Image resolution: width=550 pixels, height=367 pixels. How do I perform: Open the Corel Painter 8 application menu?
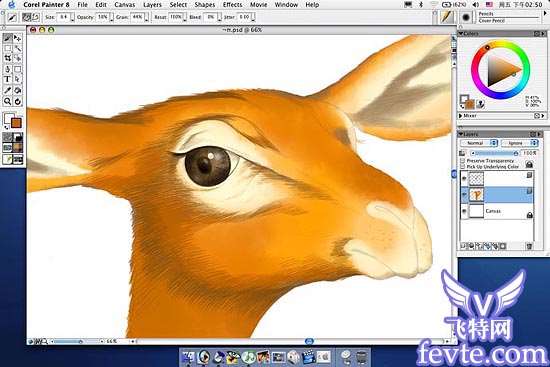point(46,5)
